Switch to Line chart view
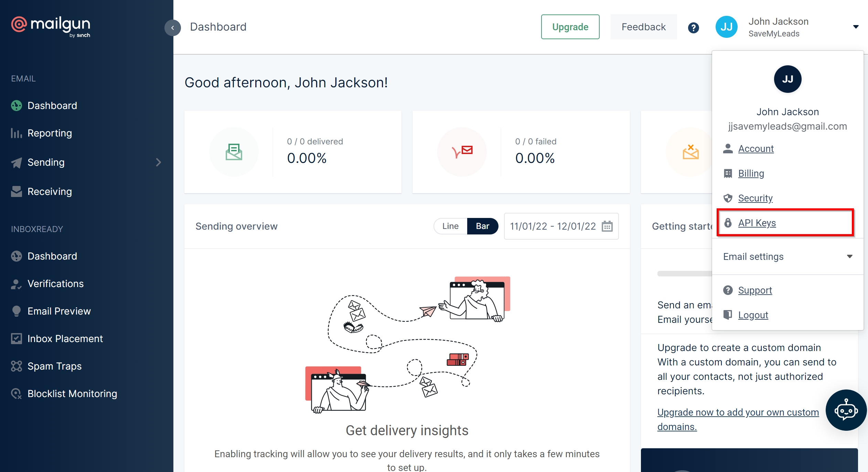 point(451,226)
